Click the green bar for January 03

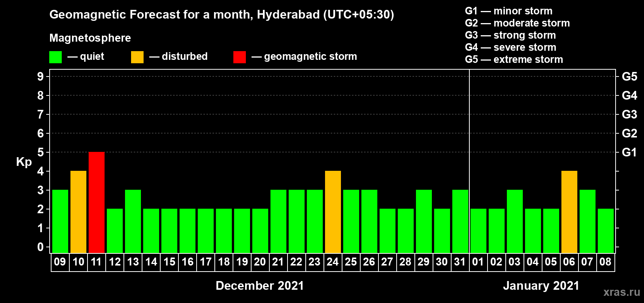pyautogui.click(x=515, y=222)
